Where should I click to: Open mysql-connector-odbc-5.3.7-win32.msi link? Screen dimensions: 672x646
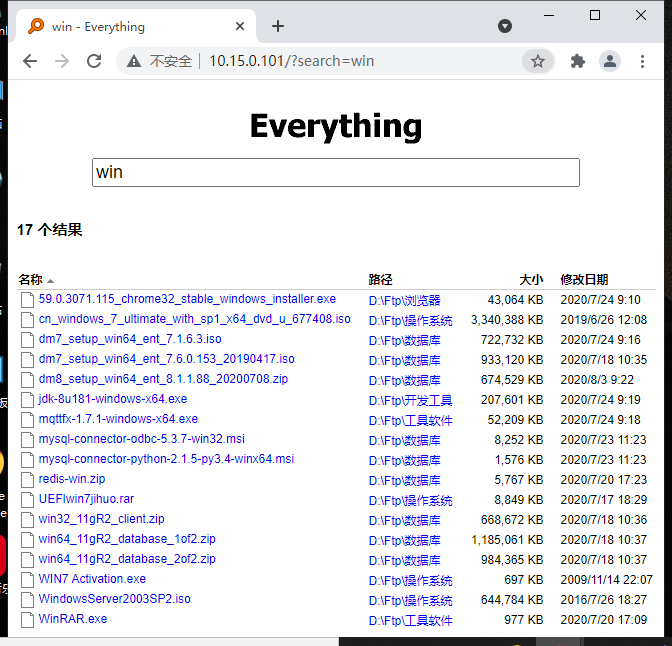(x=141, y=439)
